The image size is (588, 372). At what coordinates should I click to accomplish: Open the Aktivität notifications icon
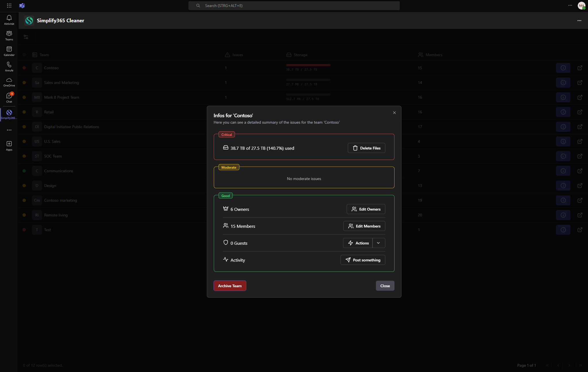(9, 20)
